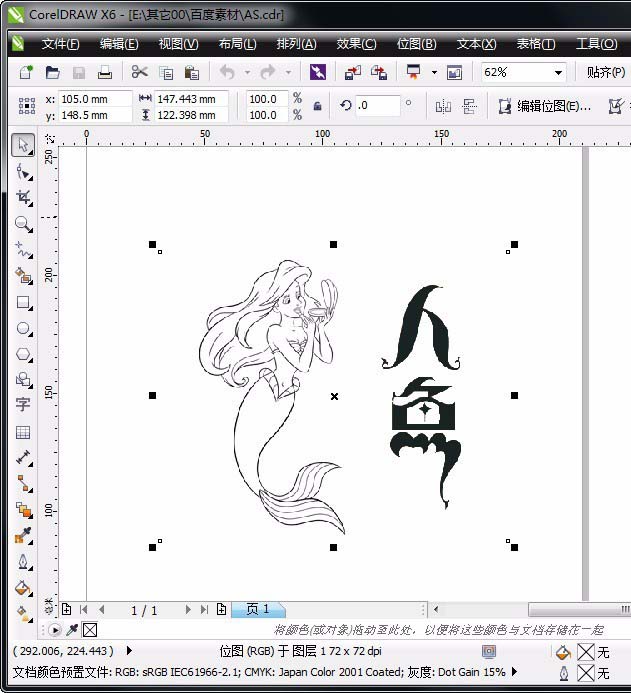Open the 编辑(E) menu
The height and width of the screenshot is (693, 631).
click(119, 44)
